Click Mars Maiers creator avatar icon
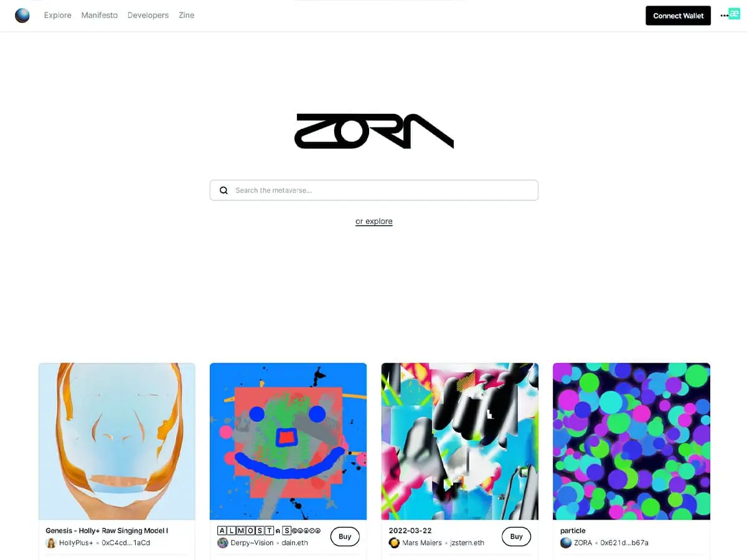The width and height of the screenshot is (747, 560). coord(394,543)
